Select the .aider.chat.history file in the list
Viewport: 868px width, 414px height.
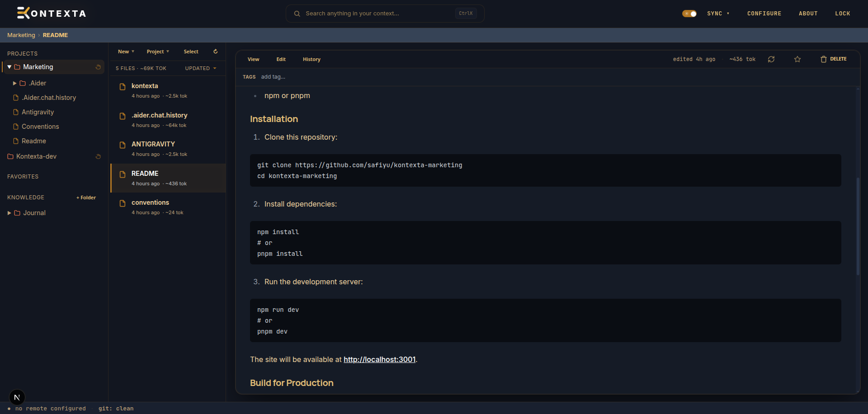[168, 120]
